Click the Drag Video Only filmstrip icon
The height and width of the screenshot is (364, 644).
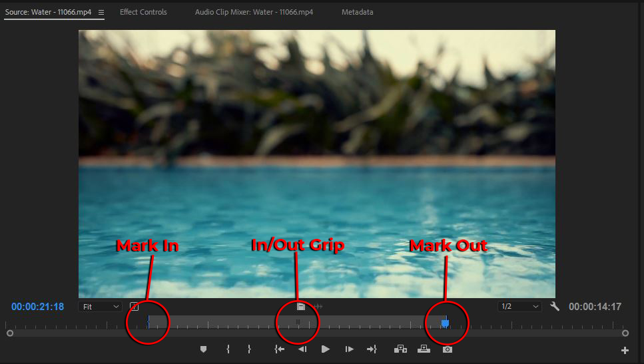[x=301, y=307]
